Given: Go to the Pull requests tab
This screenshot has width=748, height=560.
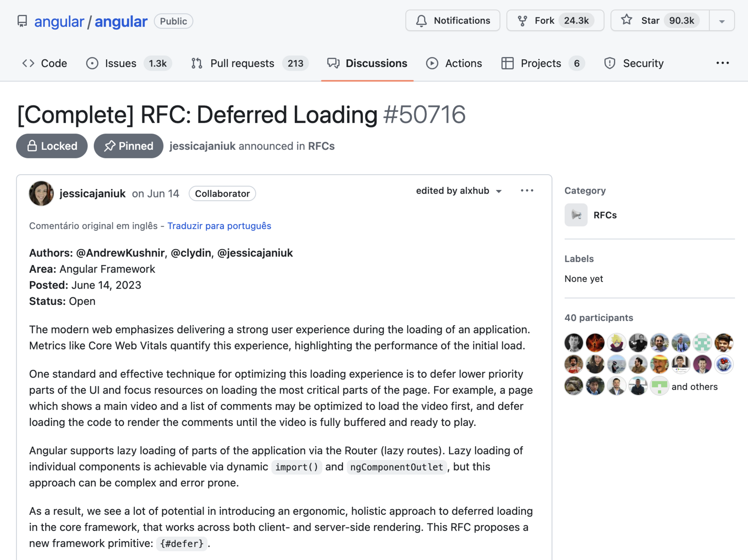Looking at the screenshot, I should 250,63.
